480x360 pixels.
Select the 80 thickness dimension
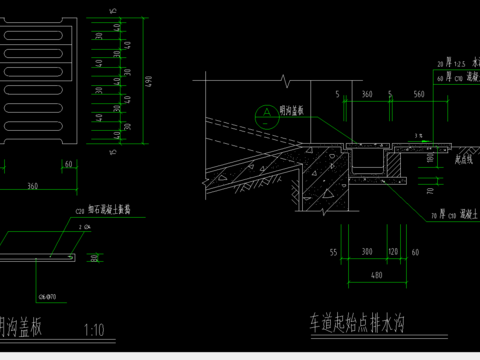(95, 258)
